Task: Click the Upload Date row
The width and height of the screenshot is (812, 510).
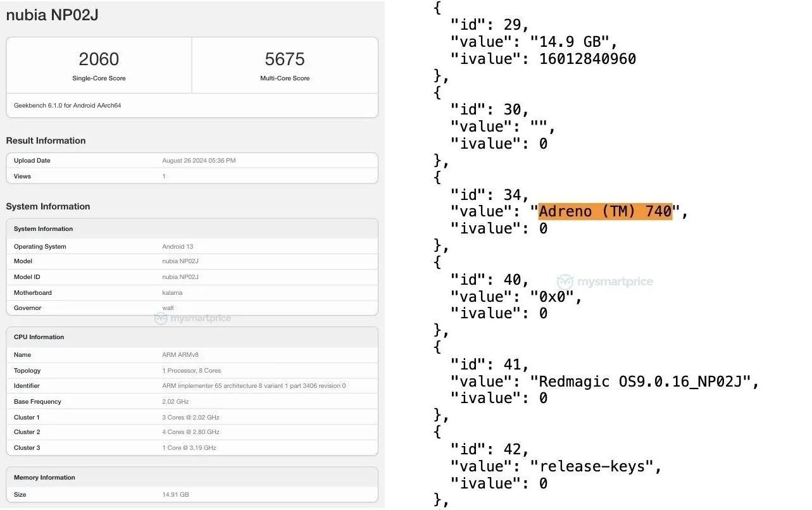Action: coord(192,161)
